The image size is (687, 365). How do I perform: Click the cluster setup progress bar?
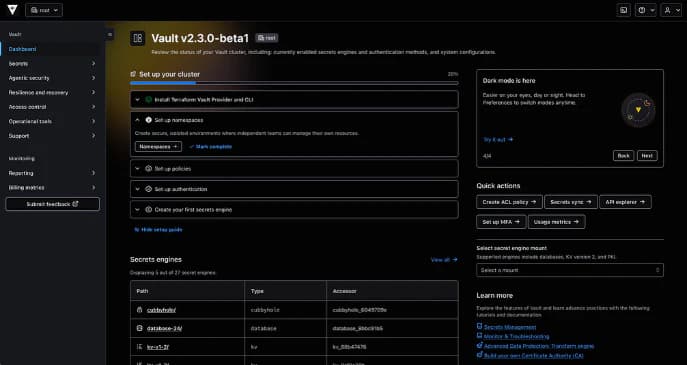(x=294, y=83)
